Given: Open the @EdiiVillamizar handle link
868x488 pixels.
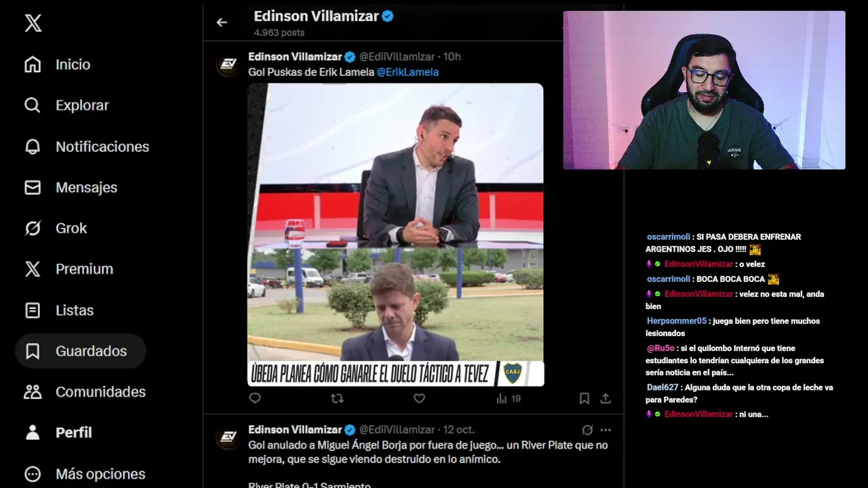Looking at the screenshot, I should 398,56.
